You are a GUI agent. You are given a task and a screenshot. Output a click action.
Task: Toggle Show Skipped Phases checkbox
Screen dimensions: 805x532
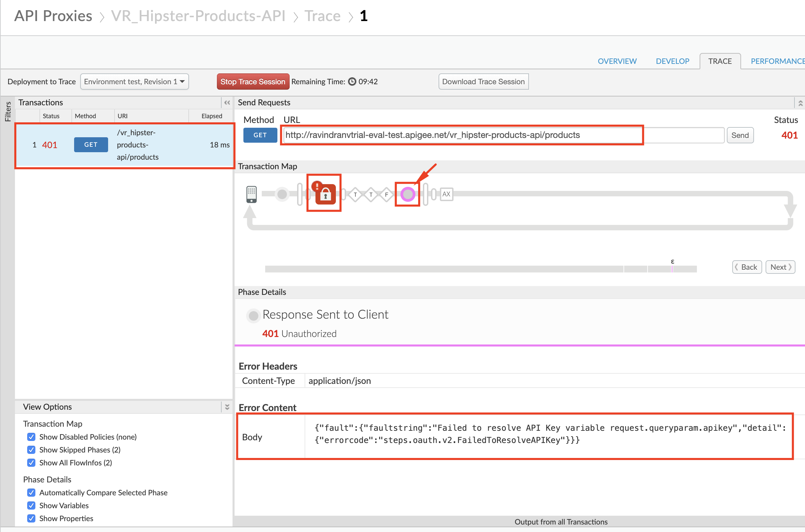pos(31,450)
